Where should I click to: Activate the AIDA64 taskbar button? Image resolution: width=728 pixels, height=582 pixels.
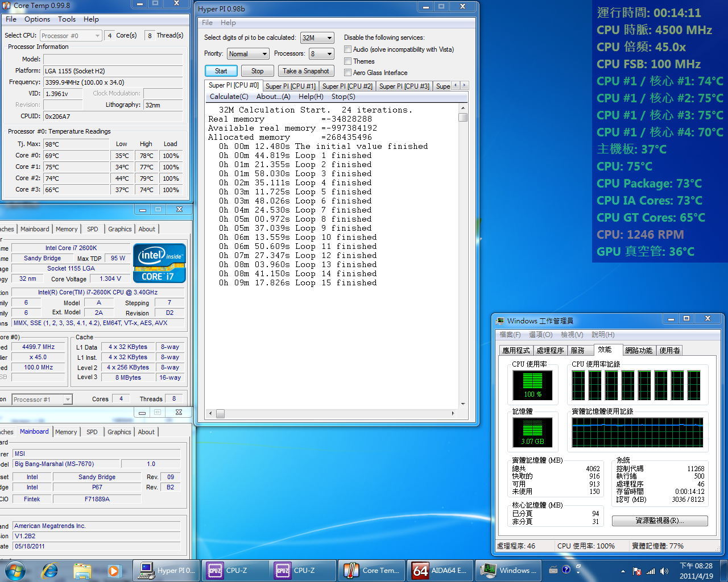(441, 570)
